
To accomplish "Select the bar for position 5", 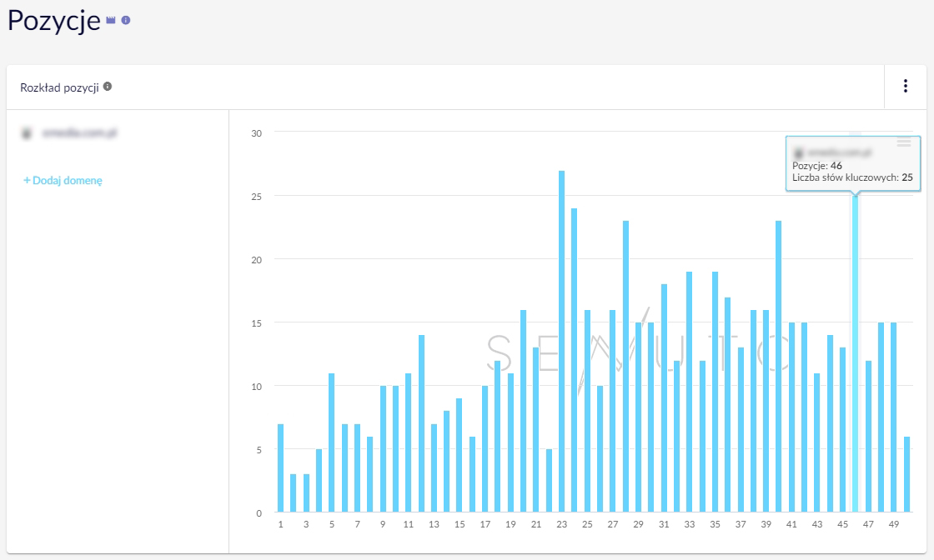I will 331,442.
